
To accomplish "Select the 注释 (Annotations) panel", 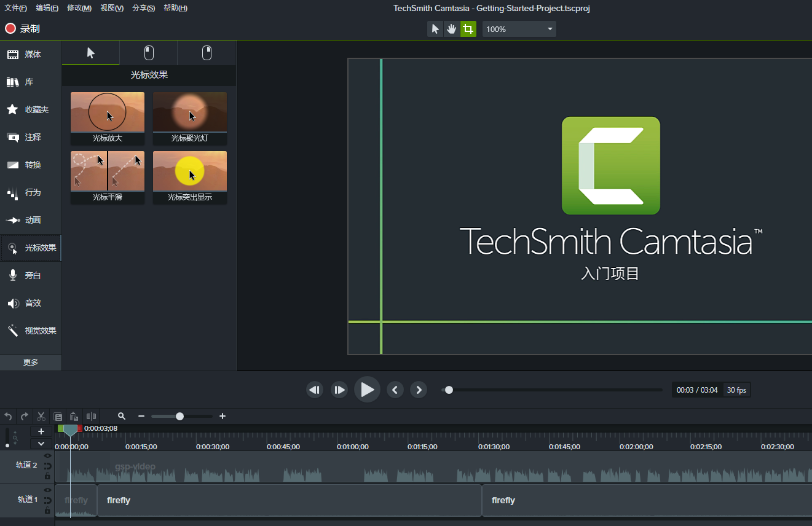I will (x=30, y=137).
